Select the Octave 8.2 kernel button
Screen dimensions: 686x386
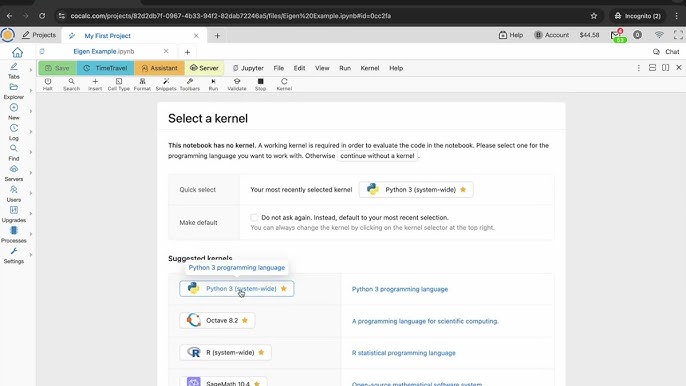pyautogui.click(x=217, y=320)
